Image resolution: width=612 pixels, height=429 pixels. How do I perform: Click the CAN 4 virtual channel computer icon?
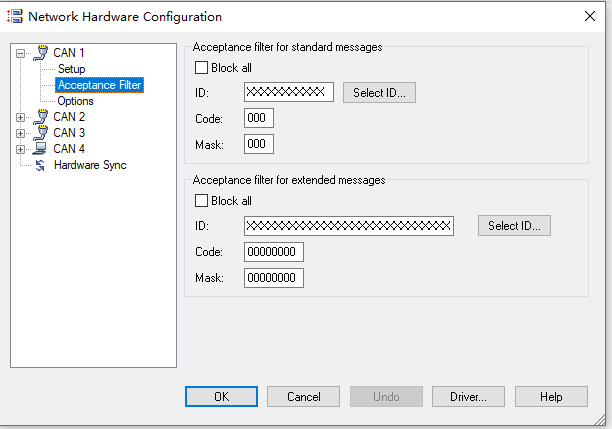click(x=40, y=149)
